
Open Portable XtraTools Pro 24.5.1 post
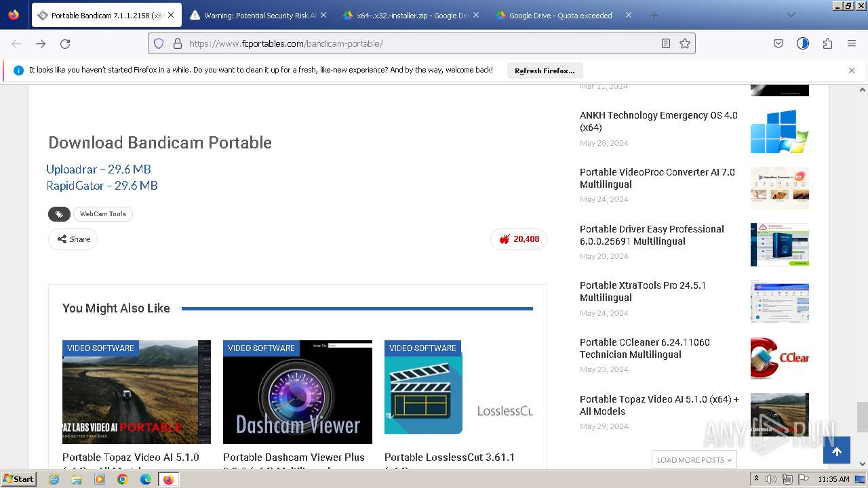coord(643,291)
